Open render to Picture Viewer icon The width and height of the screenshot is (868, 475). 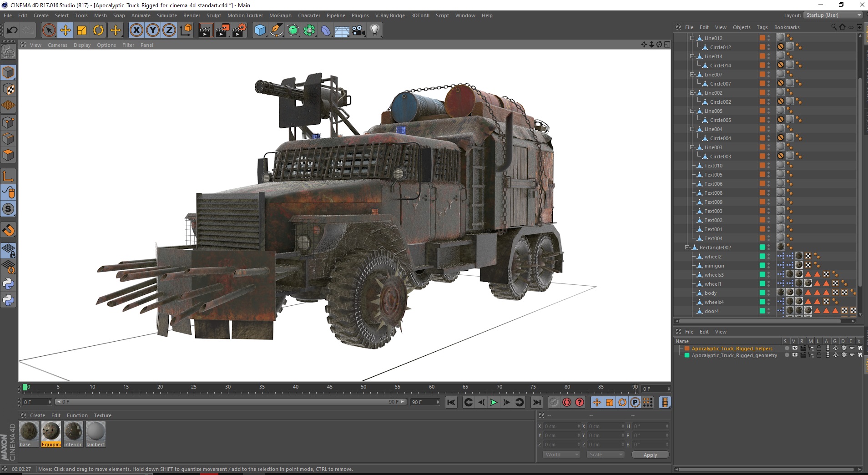pos(222,30)
